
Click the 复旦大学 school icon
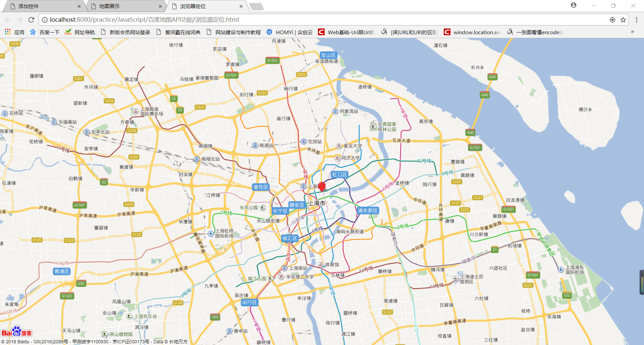pos(339,146)
